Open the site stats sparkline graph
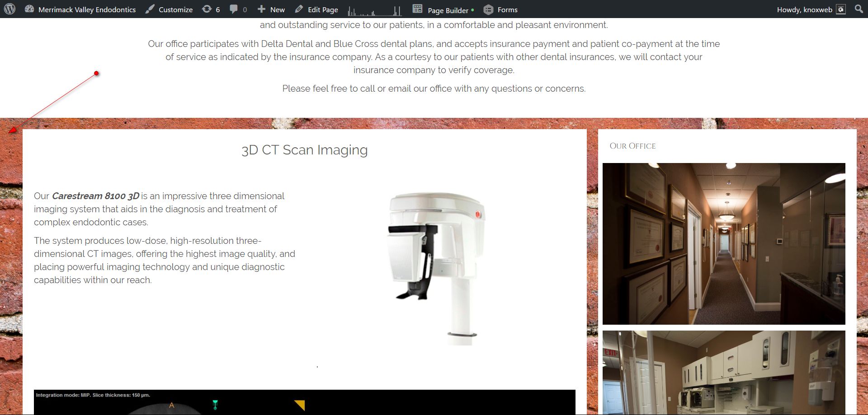 point(375,10)
